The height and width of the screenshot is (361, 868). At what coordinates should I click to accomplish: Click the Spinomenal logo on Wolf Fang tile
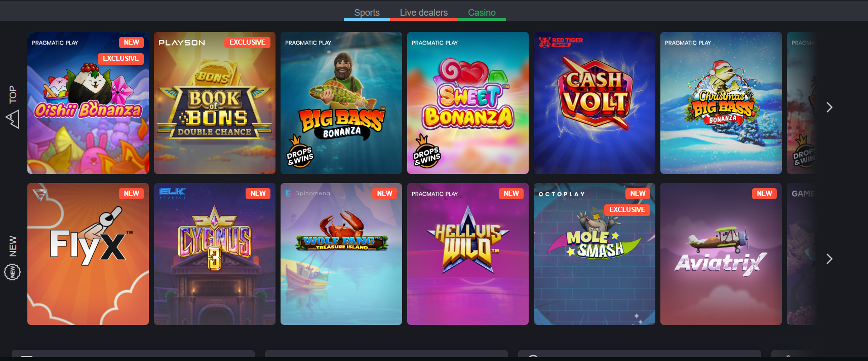point(308,193)
